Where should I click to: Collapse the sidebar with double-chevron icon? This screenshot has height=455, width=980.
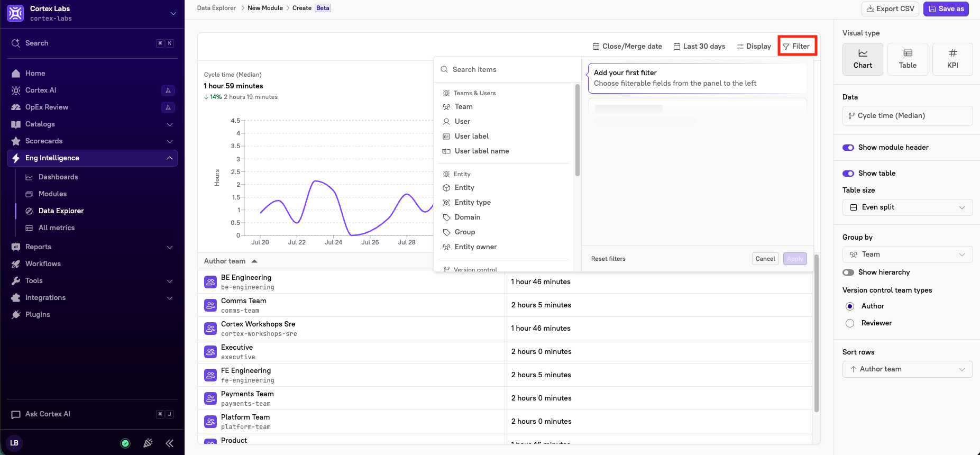click(170, 443)
